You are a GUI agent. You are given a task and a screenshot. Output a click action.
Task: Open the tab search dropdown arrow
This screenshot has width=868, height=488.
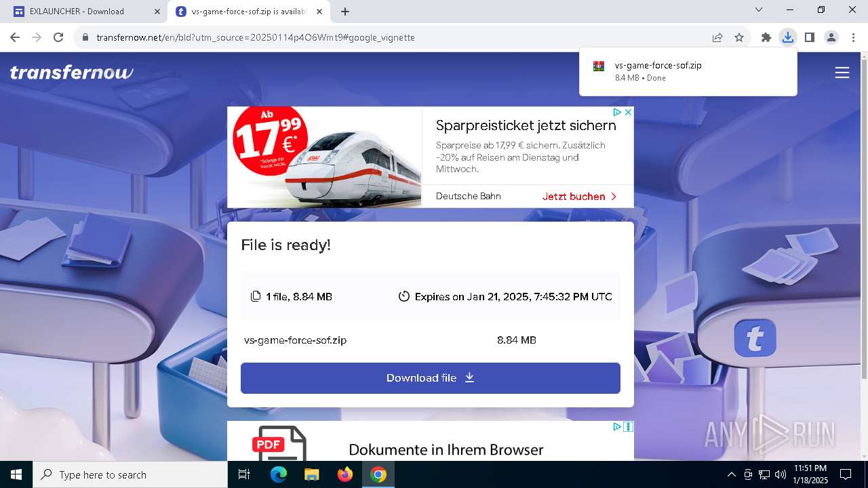(759, 9)
